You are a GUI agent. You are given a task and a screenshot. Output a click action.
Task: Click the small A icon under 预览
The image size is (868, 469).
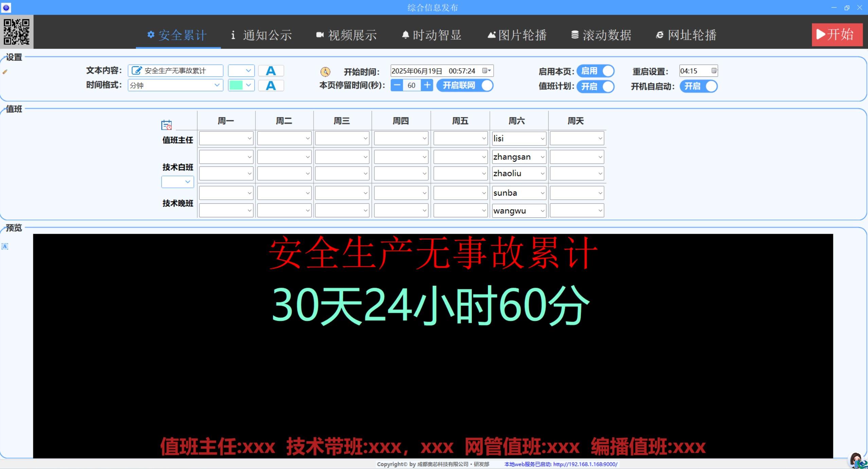5,246
